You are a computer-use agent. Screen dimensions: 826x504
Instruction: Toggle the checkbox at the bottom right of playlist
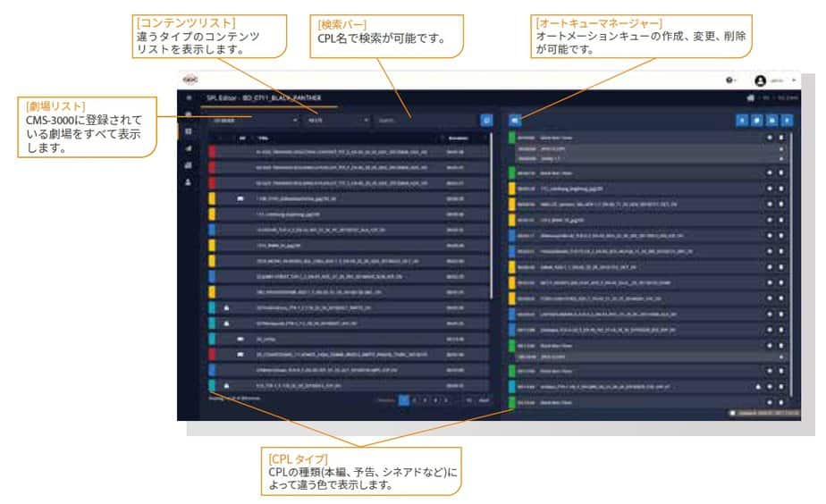pos(732,414)
